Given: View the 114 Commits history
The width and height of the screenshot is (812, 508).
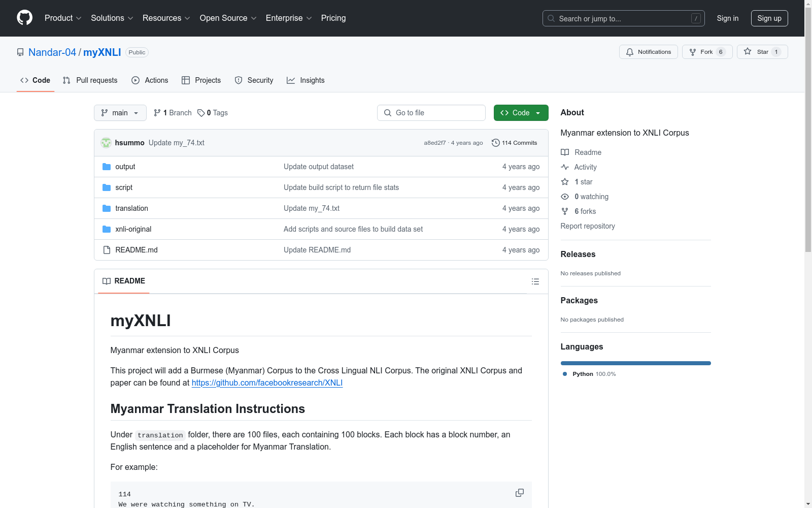Looking at the screenshot, I should coord(514,143).
